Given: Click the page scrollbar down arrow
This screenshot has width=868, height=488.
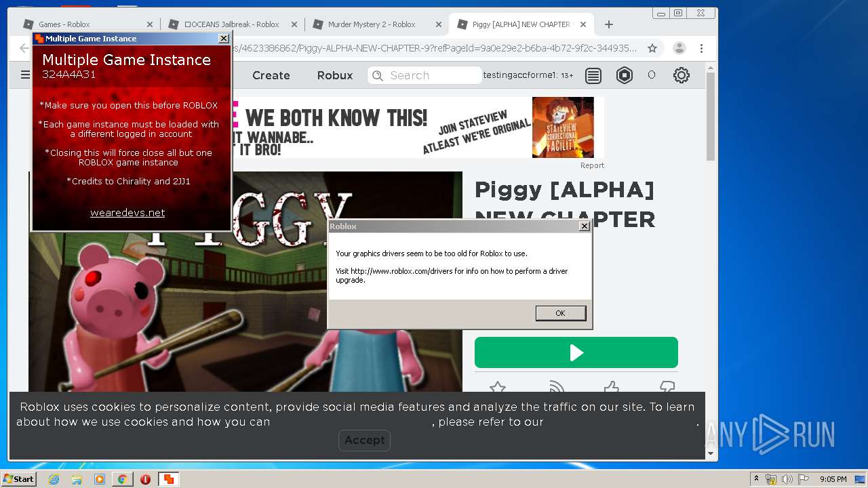Looking at the screenshot, I should point(711,453).
